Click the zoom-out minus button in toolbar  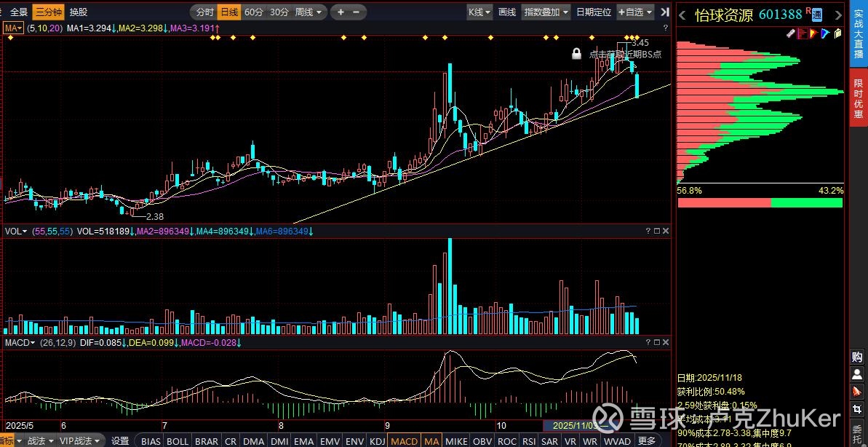pos(356,12)
